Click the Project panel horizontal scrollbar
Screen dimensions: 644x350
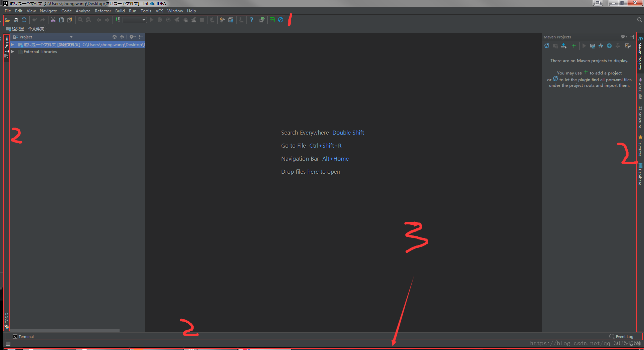[65, 331]
